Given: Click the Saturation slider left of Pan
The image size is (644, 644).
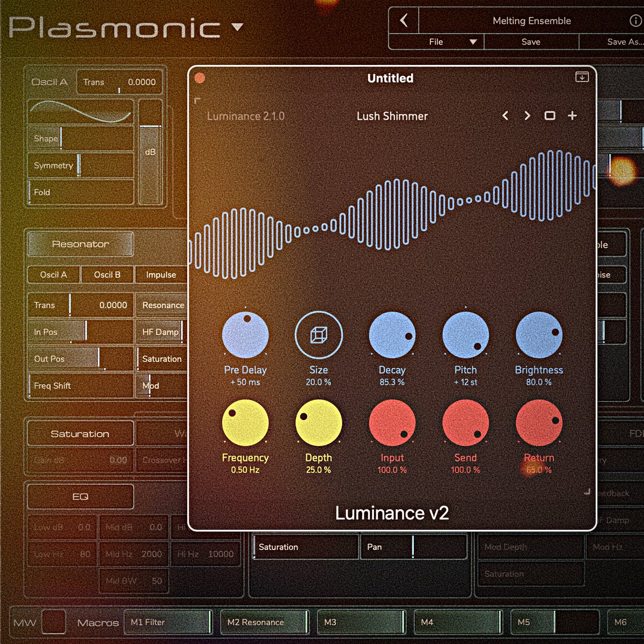Looking at the screenshot, I should point(305,547).
